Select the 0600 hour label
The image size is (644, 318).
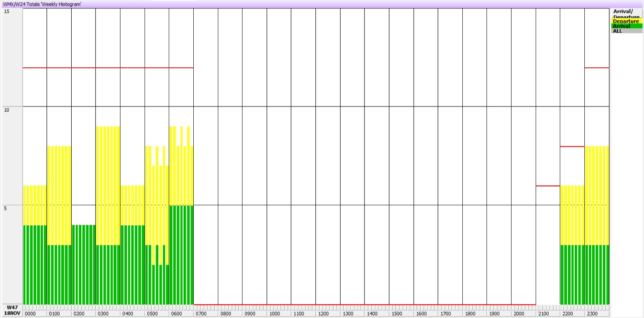pyautogui.click(x=176, y=314)
